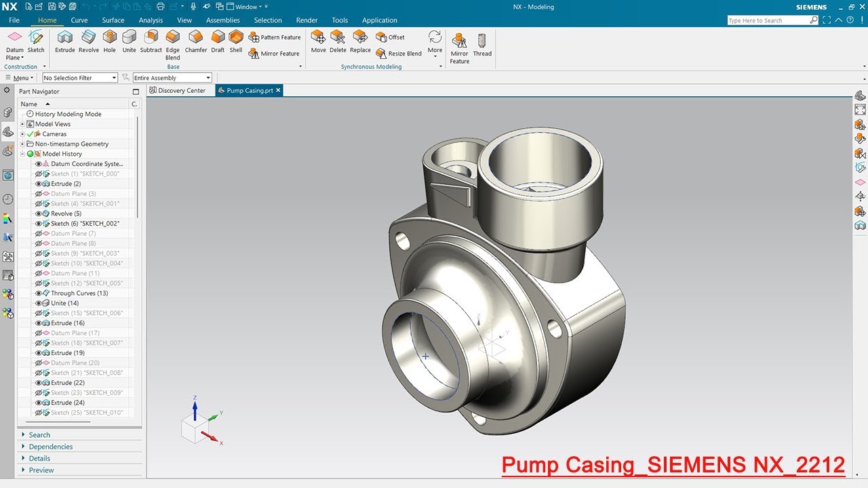Select Datum Plane (17) in navigator
The width and height of the screenshot is (868, 488).
[75, 333]
